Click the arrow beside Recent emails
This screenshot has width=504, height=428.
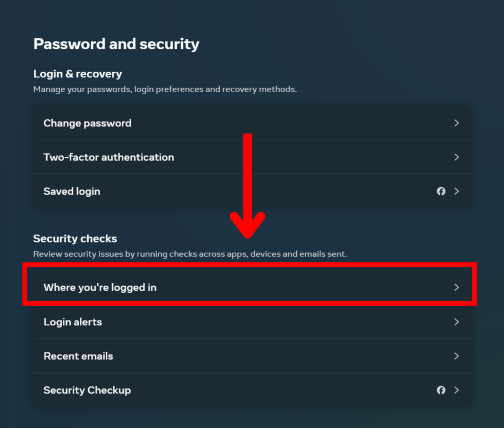(456, 356)
